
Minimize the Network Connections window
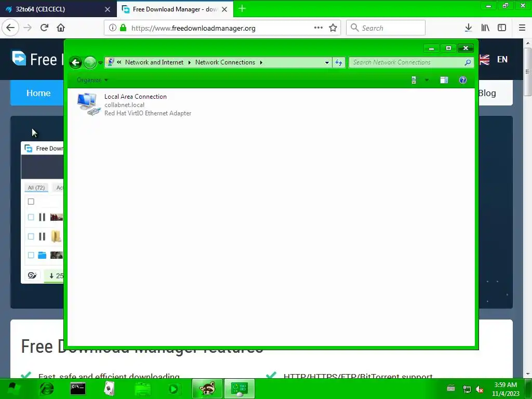(x=432, y=48)
